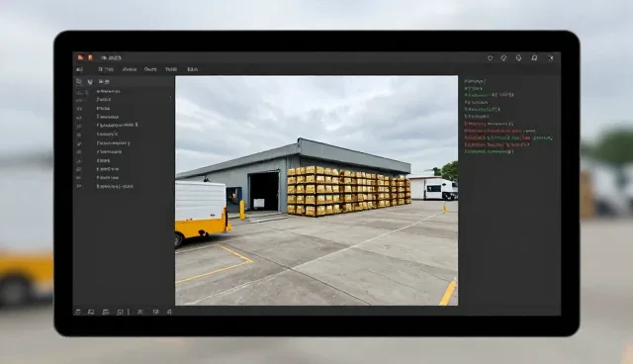Click the orange file icon beside the red folder
Screen dimensions: 633x364
[x=90, y=57]
